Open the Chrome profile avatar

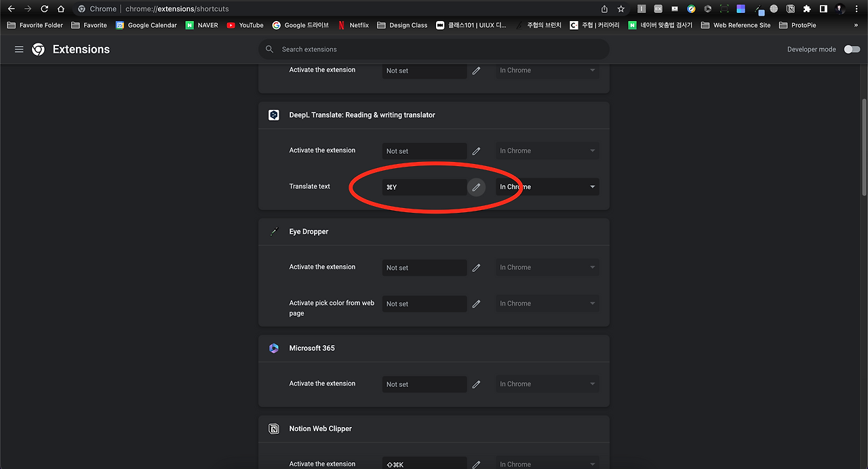(x=840, y=9)
